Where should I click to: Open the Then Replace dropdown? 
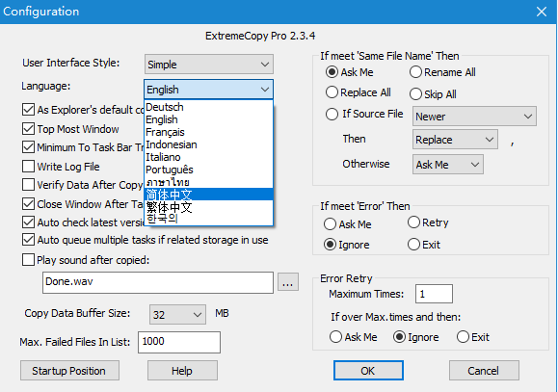point(455,140)
